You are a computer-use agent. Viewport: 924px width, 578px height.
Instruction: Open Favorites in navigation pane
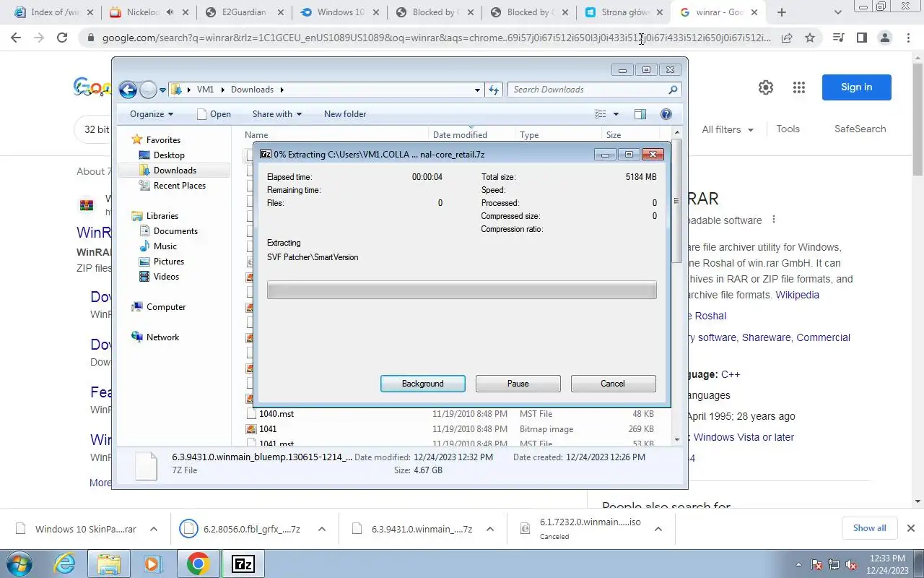click(163, 140)
